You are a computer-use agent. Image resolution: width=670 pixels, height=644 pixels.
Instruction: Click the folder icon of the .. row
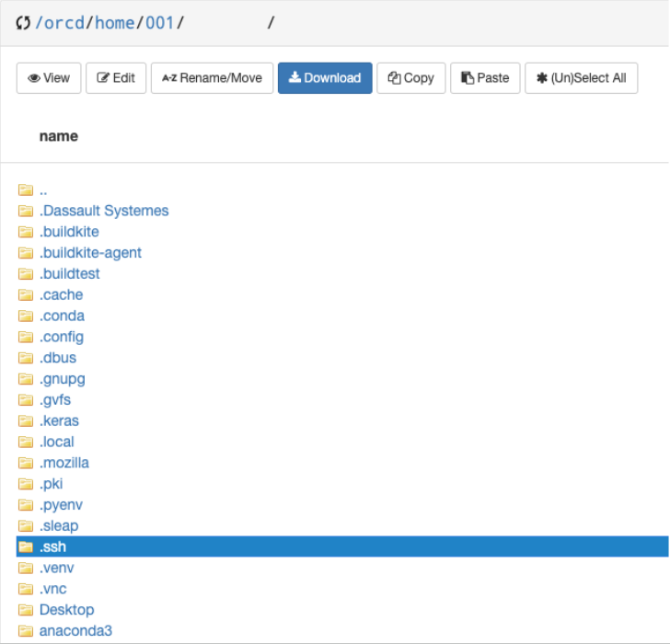pyautogui.click(x=26, y=190)
